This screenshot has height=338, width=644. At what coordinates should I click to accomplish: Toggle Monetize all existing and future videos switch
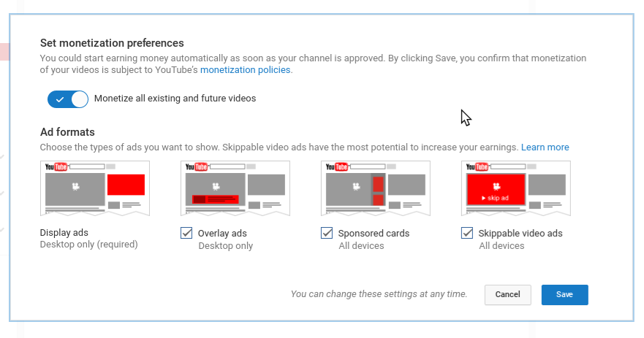(x=67, y=99)
